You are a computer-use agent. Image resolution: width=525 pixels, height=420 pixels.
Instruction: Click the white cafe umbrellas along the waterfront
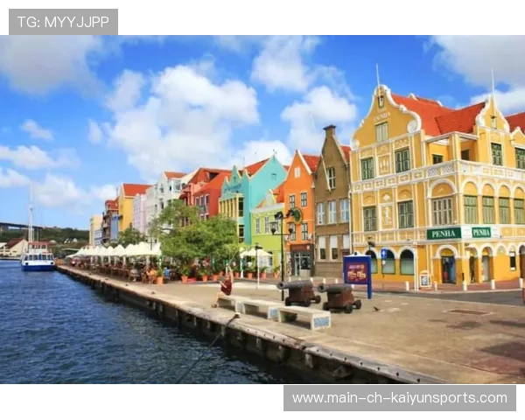[118, 250]
